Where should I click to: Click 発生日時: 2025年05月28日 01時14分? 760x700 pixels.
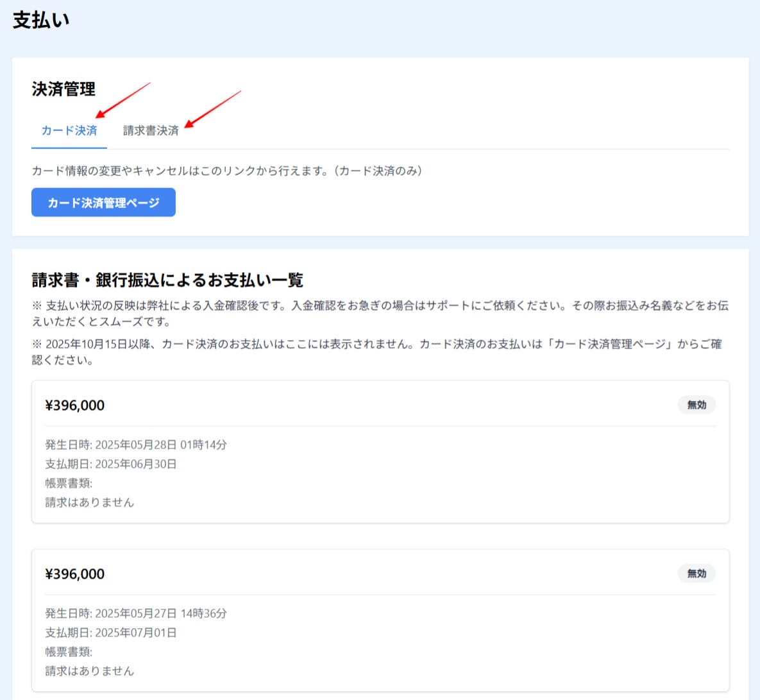(x=136, y=445)
